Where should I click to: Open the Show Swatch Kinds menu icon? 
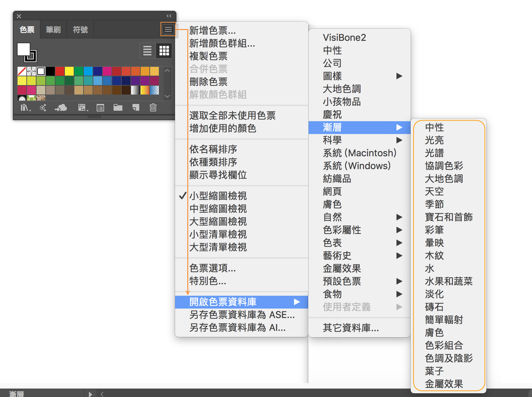(83, 108)
